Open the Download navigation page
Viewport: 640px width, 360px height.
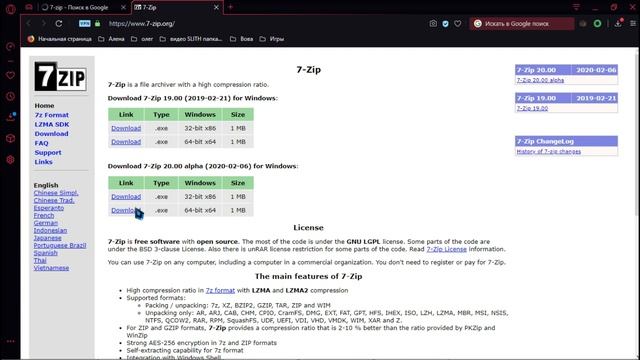coord(51,133)
